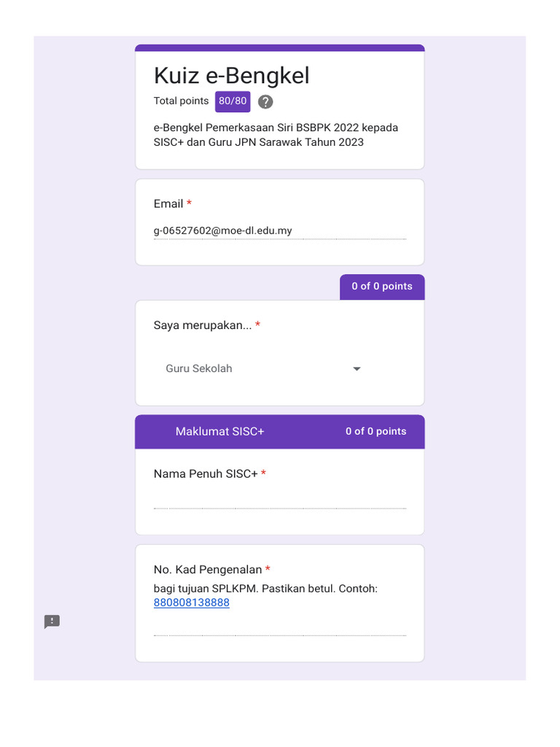Click the Nama Penuh SISC+ question label

coord(205,474)
